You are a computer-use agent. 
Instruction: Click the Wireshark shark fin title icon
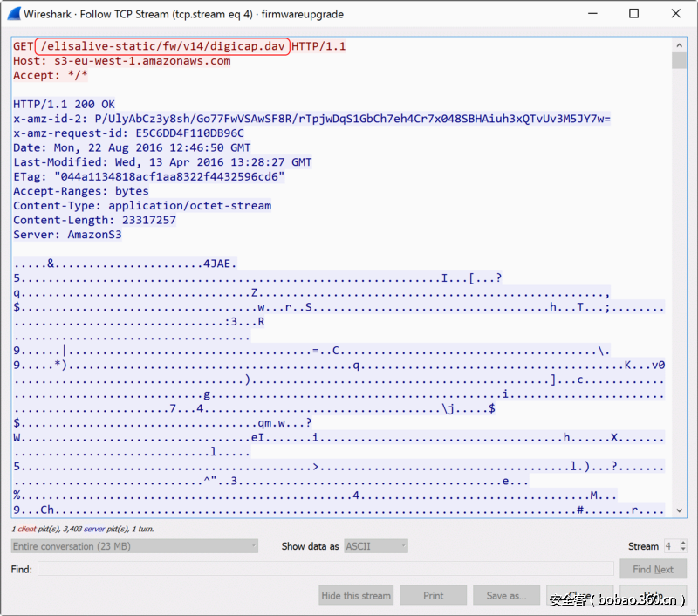pyautogui.click(x=12, y=14)
